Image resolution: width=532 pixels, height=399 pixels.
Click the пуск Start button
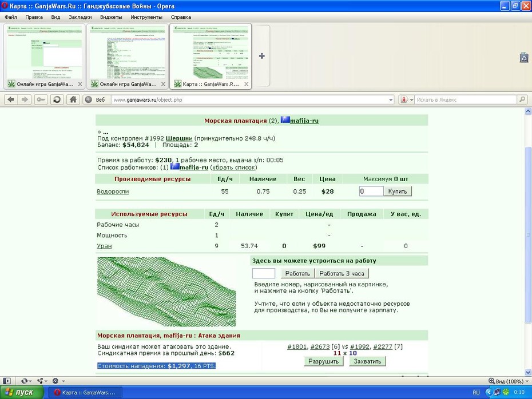[22, 392]
